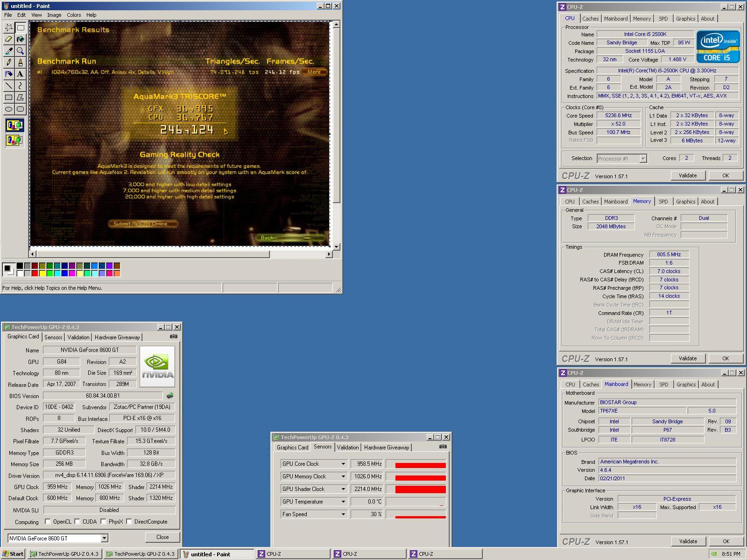
Task: Click the NVIDIA tray icon in taskbar
Action: (714, 554)
